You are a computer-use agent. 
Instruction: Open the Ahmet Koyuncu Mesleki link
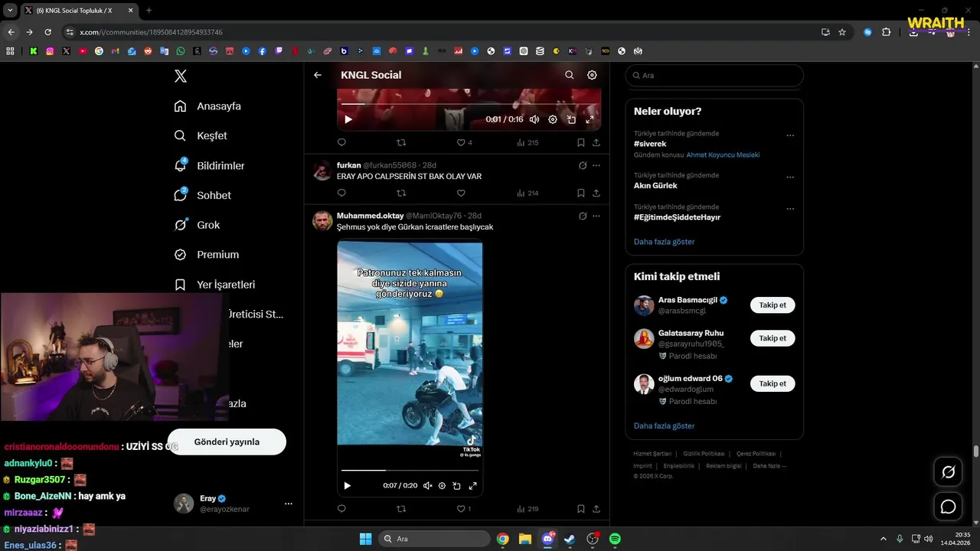coord(723,155)
